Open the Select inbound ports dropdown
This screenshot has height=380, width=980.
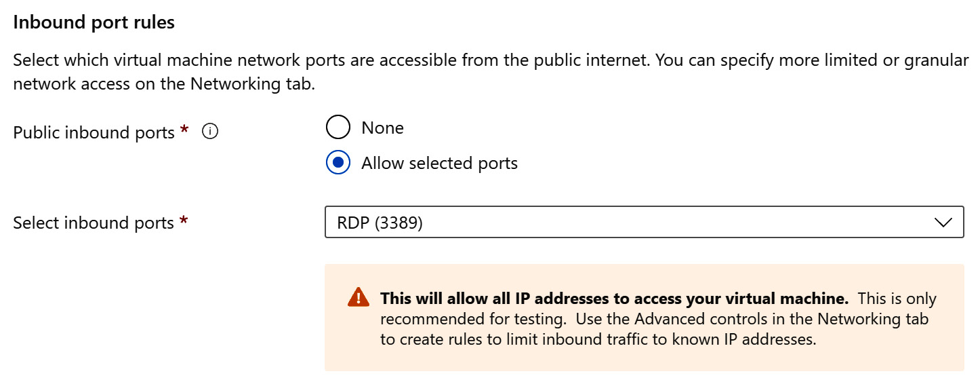[644, 222]
